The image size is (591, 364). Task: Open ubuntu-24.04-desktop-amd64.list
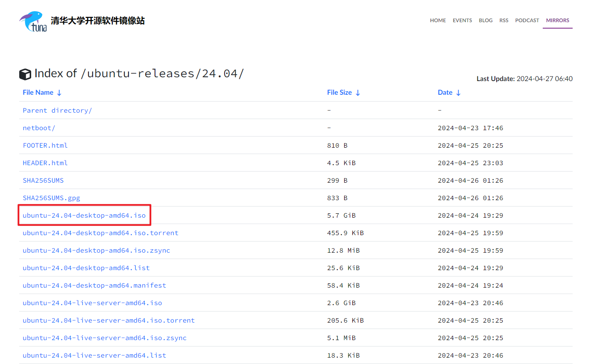point(86,268)
